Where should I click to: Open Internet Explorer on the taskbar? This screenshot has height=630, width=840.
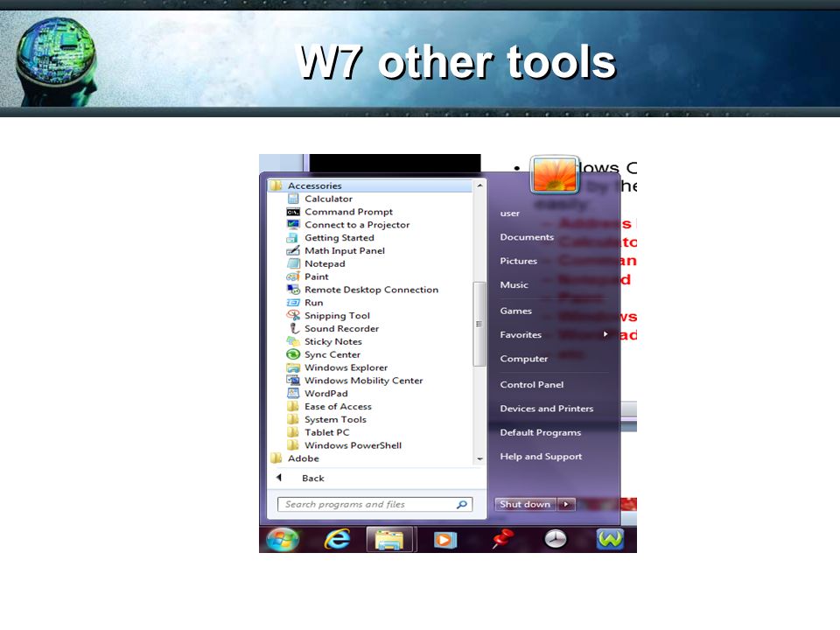tap(337, 539)
